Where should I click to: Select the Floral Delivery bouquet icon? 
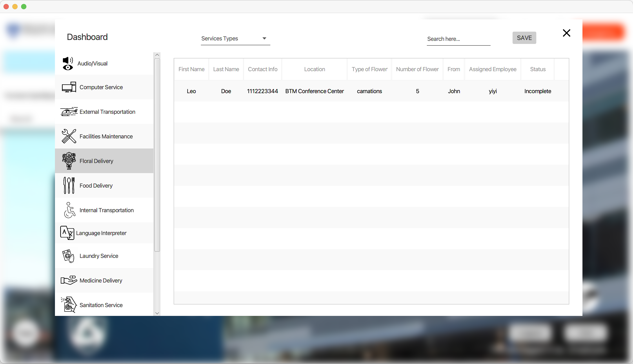coord(69,161)
